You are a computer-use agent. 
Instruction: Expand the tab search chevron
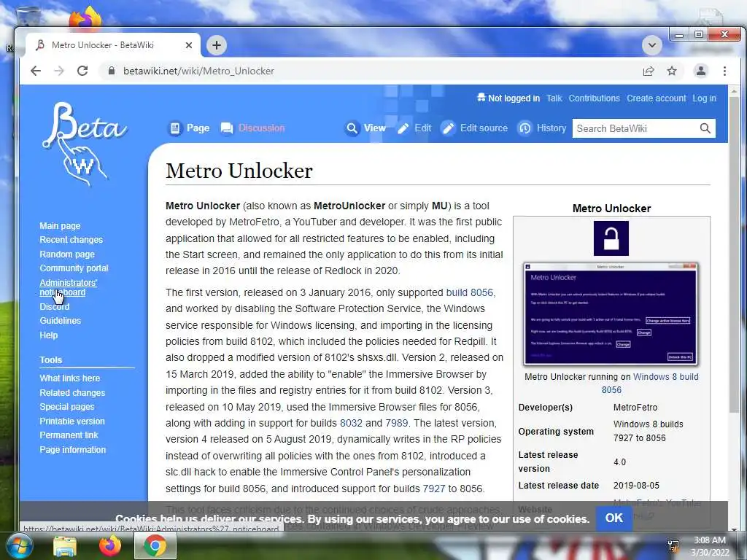tap(652, 45)
